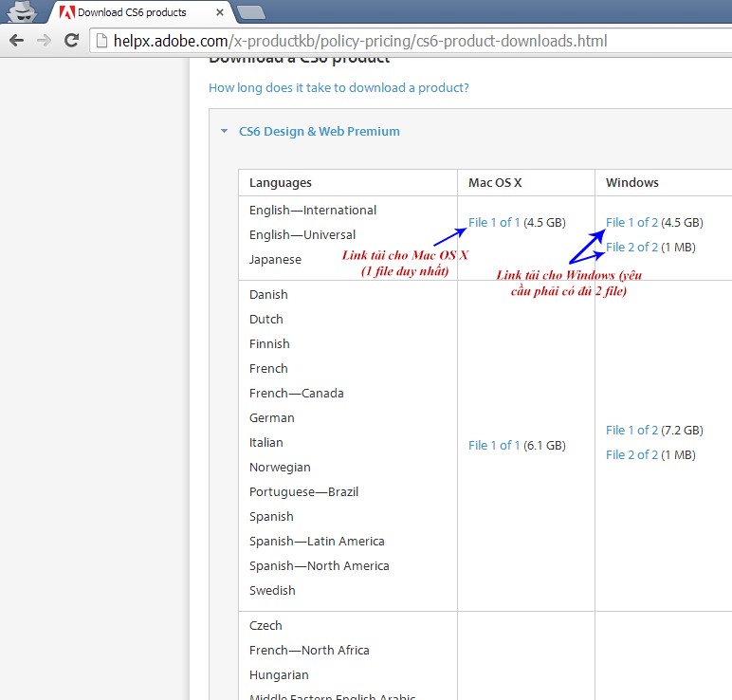Viewport: 732px width, 700px height.
Task: Click the incognito spy icon
Action: pyautogui.click(x=23, y=11)
